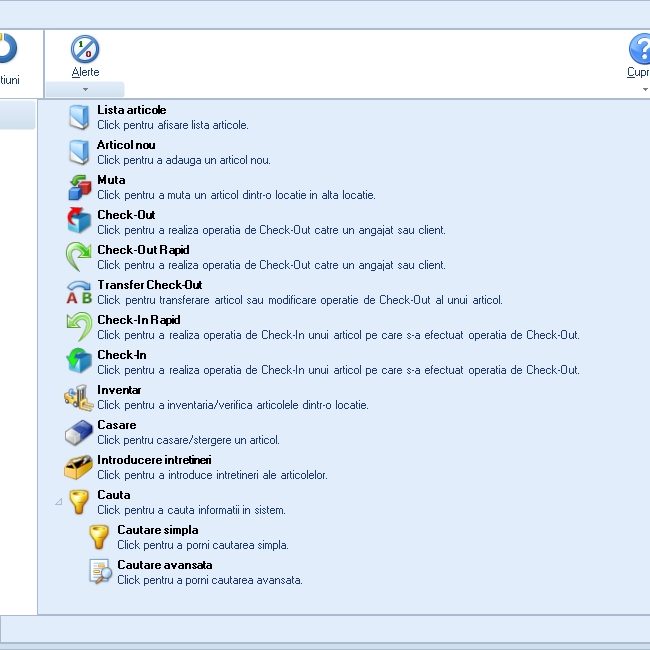Screen dimensions: 650x650
Task: Click the Articol nou icon
Action: [x=79, y=152]
